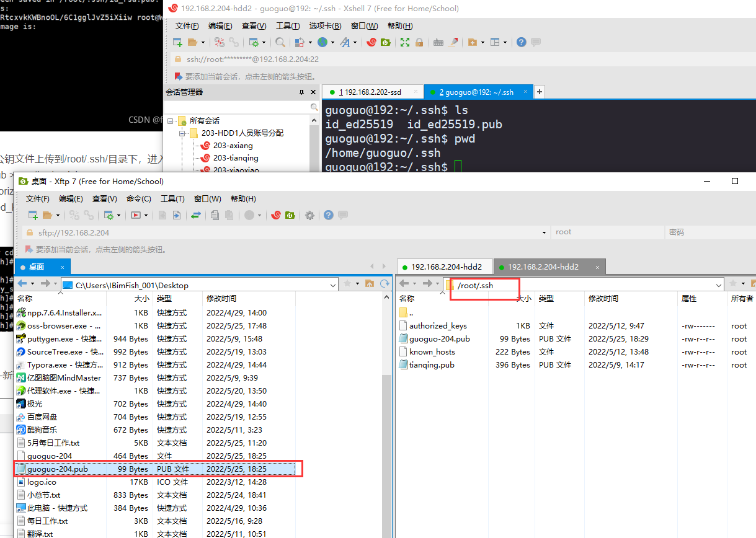
Task: Select authorized_keys remote file
Action: pyautogui.click(x=438, y=326)
